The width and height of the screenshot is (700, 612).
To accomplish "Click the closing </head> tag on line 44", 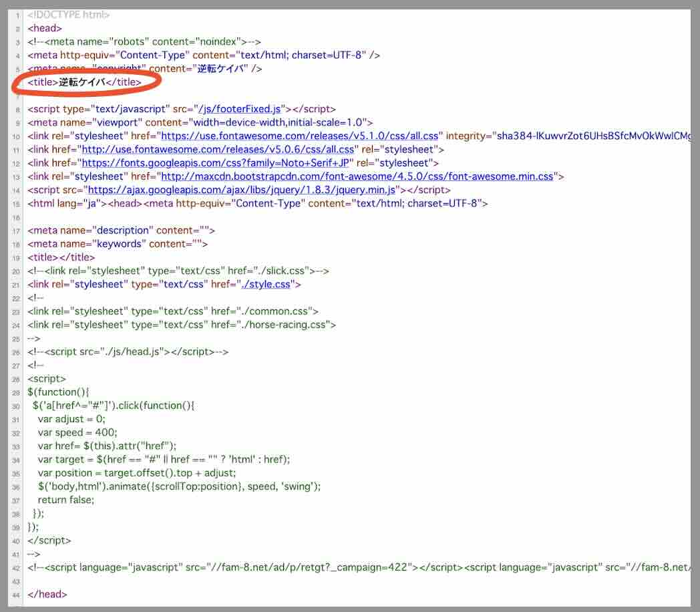I will tap(47, 594).
